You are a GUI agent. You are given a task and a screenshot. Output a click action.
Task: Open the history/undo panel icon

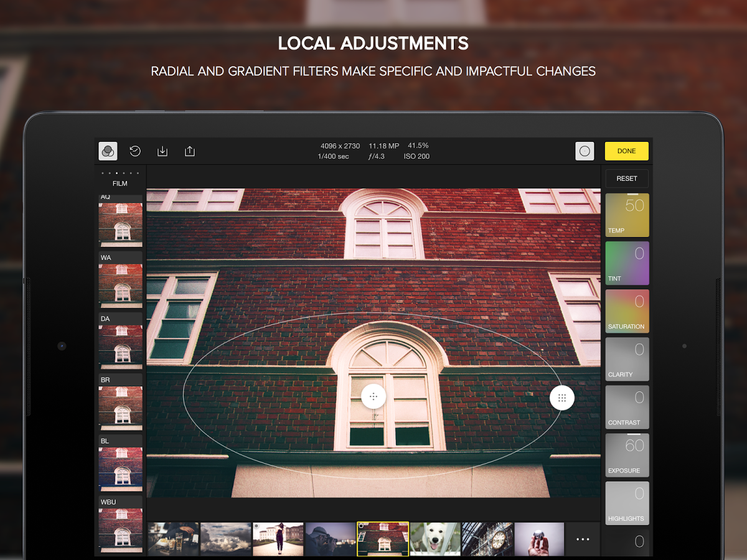(135, 151)
